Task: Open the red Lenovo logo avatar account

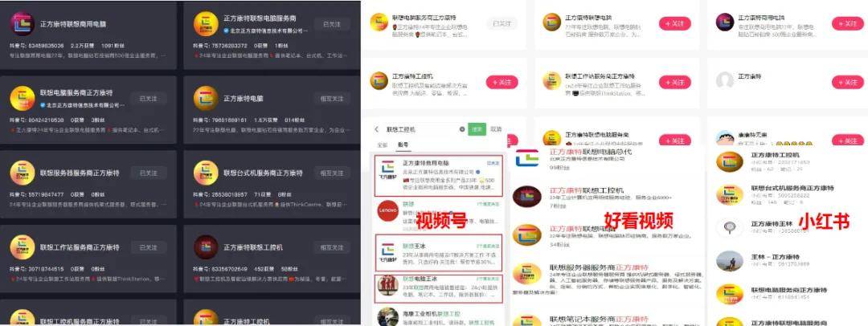Action: click(x=387, y=210)
